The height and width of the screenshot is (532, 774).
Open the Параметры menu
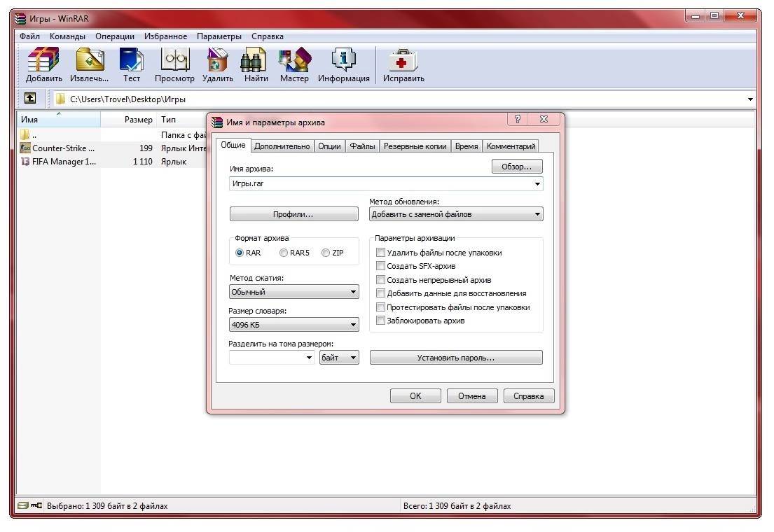219,36
